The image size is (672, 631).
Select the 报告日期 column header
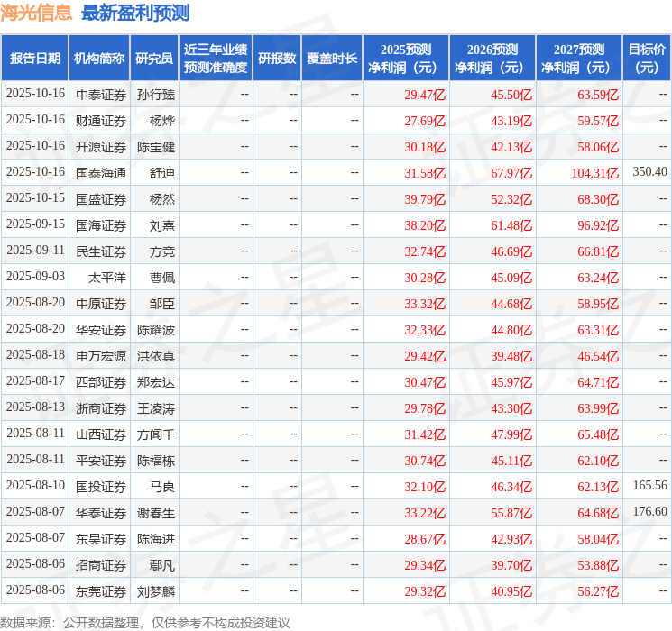coord(34,58)
